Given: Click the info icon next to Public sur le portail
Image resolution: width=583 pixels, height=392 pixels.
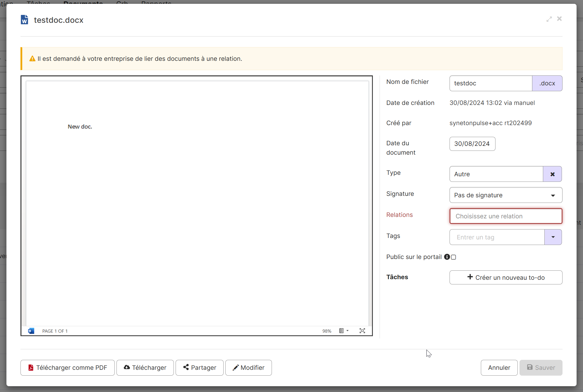Looking at the screenshot, I should [447, 257].
